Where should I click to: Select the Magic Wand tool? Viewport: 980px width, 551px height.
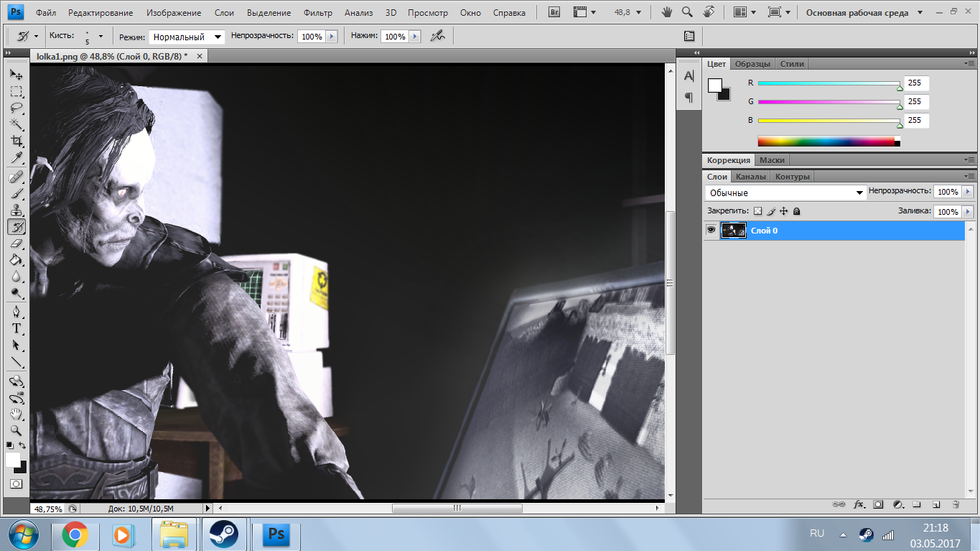(16, 125)
